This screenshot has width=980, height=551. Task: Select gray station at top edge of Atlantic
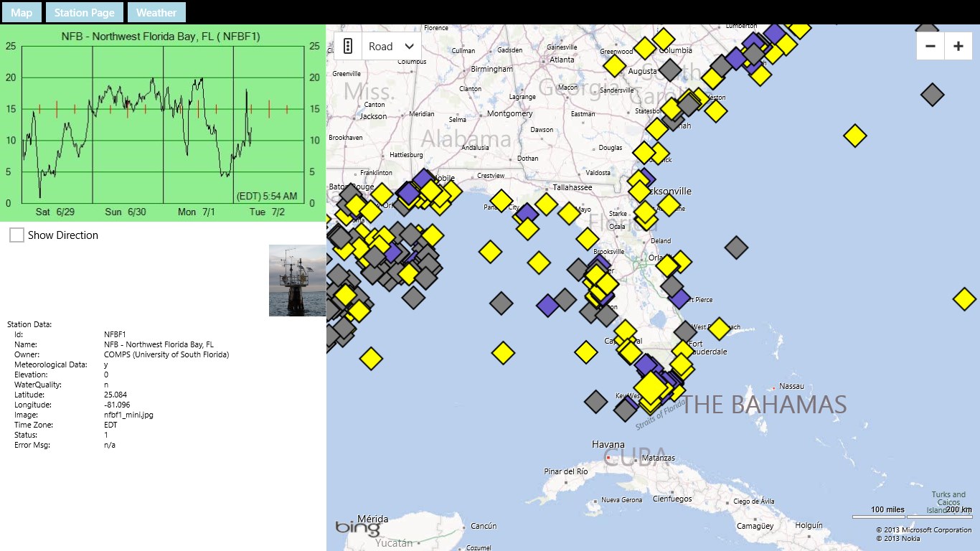click(x=927, y=29)
